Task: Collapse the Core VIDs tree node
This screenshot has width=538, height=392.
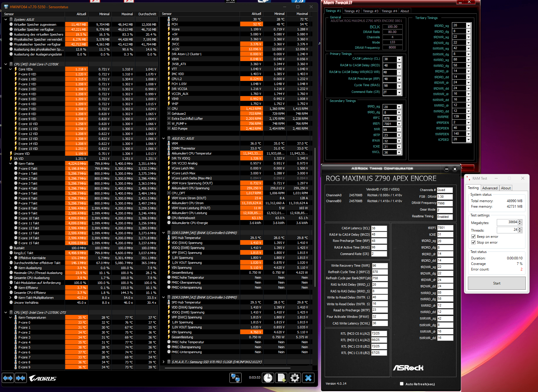Action: coord(10,69)
